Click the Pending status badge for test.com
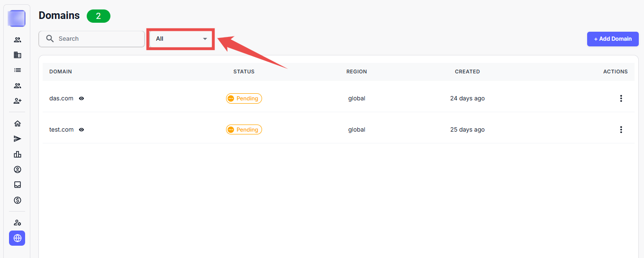 pyautogui.click(x=244, y=130)
